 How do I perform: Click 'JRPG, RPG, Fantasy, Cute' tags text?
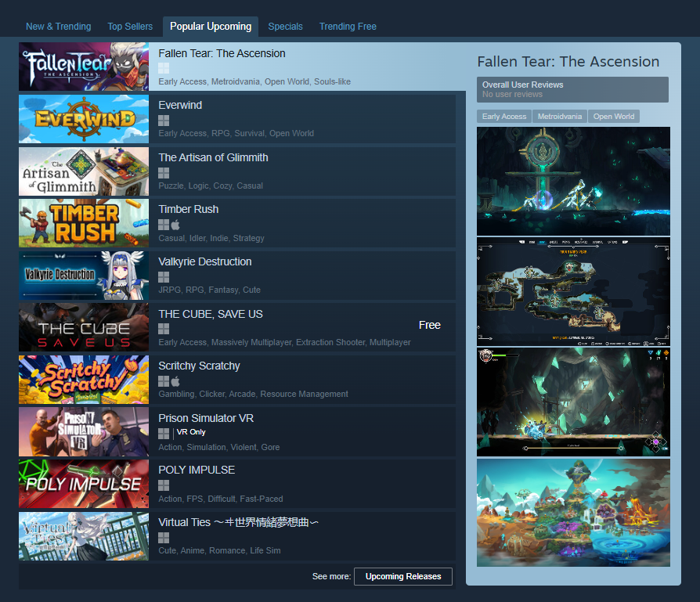point(209,290)
